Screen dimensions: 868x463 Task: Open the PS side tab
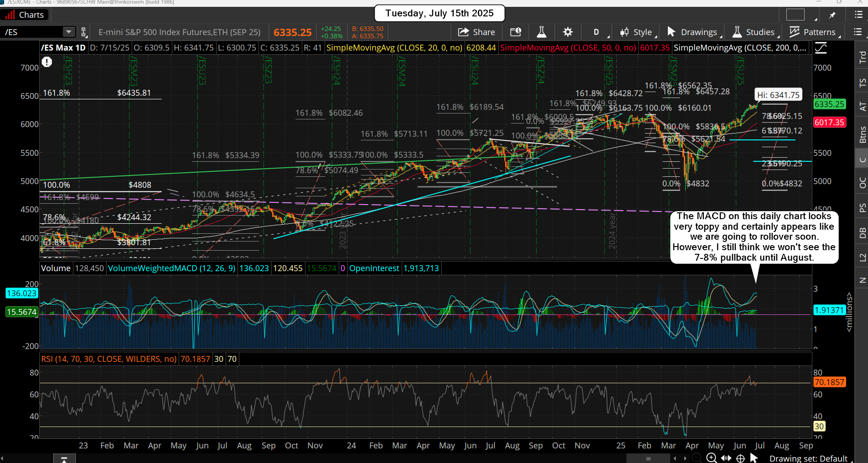pos(862,208)
